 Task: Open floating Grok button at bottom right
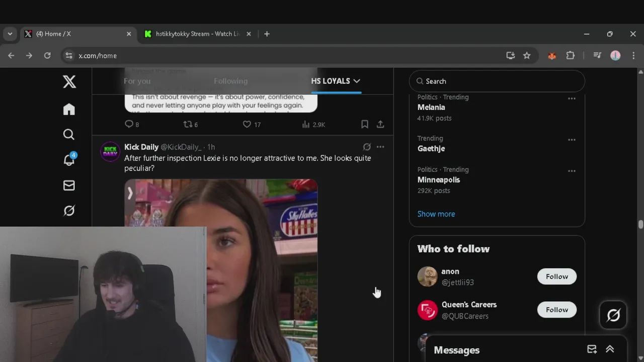[613, 315]
